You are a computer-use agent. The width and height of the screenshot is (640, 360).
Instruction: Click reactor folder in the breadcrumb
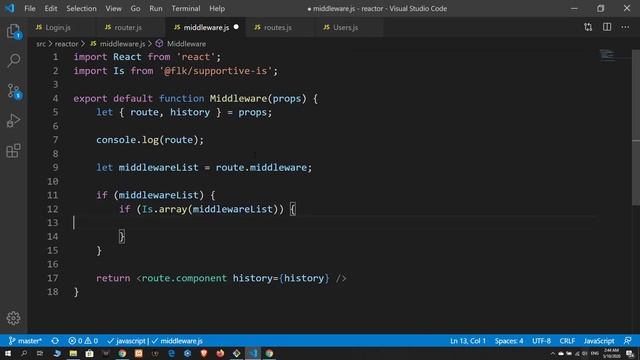pyautogui.click(x=66, y=44)
